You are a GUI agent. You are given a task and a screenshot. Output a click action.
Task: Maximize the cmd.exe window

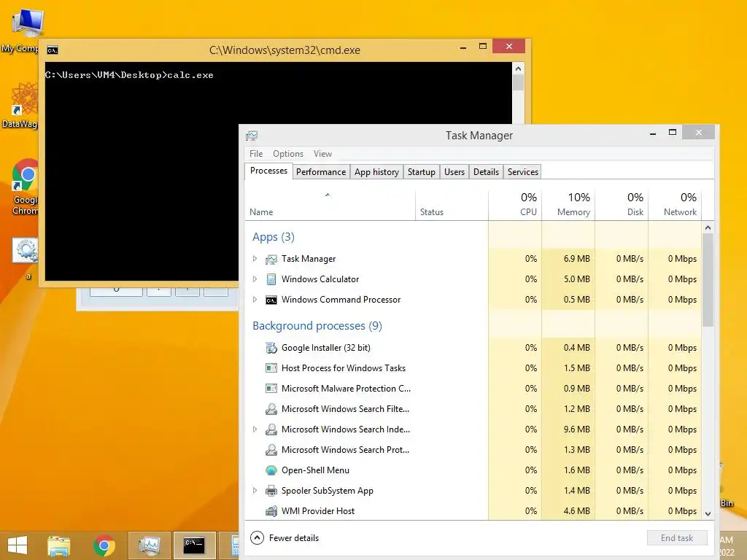point(483,46)
